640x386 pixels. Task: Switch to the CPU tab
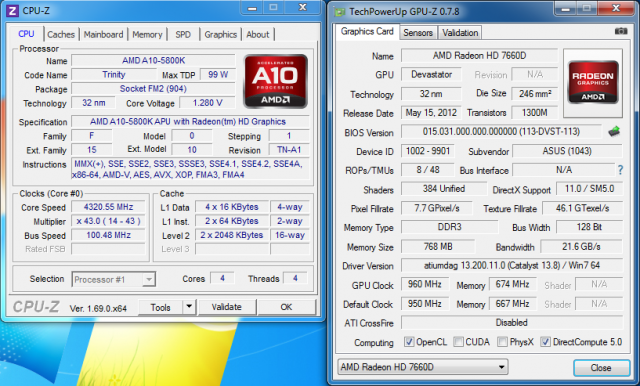coord(26,34)
